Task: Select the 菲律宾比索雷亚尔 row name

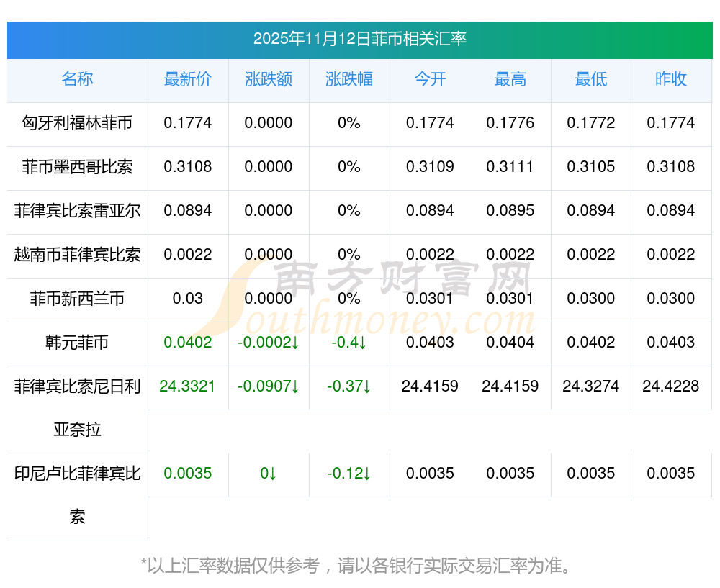Action: pyautogui.click(x=77, y=211)
